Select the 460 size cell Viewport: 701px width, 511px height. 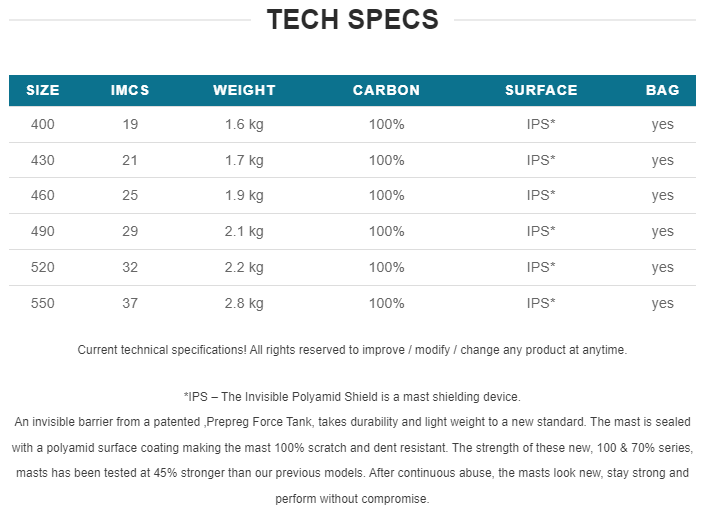[x=43, y=195]
